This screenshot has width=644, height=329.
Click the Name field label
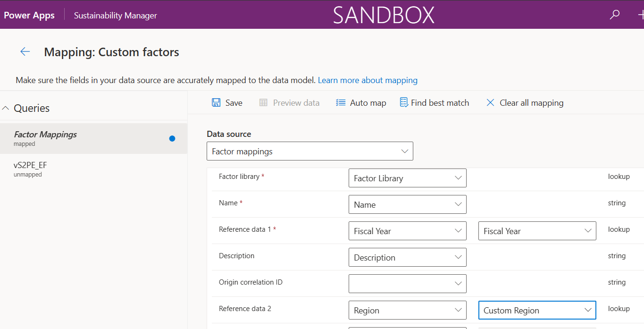[x=228, y=202]
